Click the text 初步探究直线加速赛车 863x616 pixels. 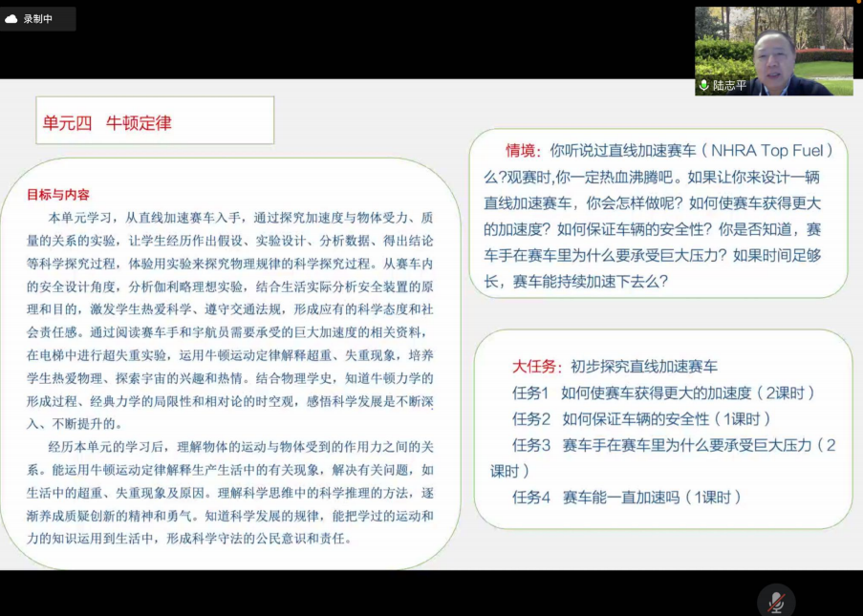point(644,367)
